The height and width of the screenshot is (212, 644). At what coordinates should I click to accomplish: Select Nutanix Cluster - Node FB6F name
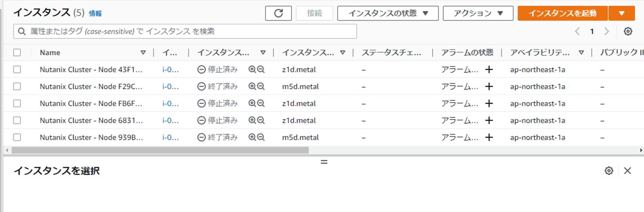[91, 103]
